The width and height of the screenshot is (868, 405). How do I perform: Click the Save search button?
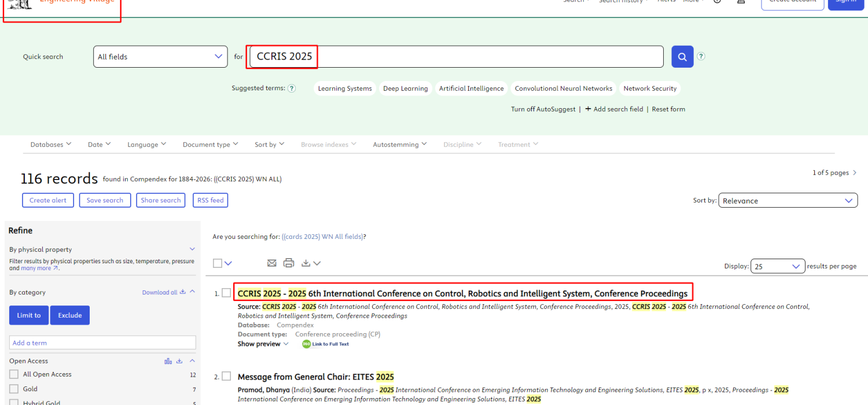tap(105, 200)
